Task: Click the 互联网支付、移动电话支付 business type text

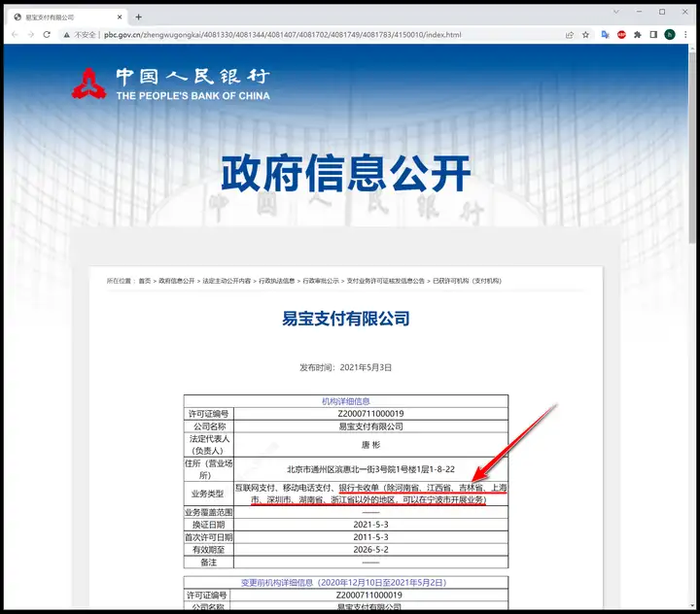Action: click(284, 488)
